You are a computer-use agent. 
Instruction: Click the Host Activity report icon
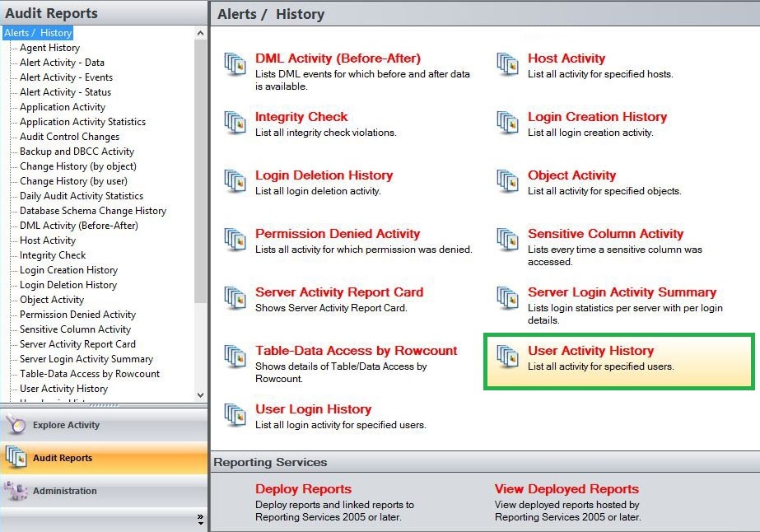[507, 63]
